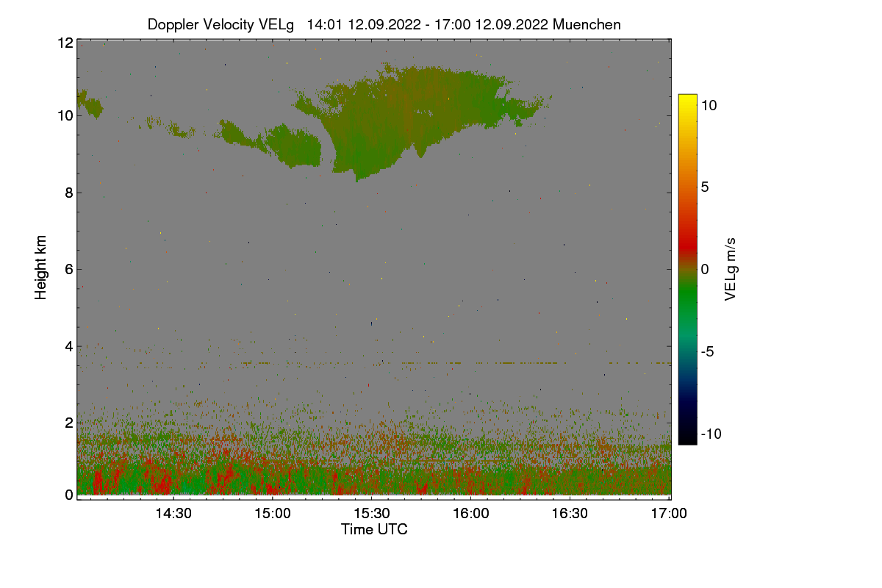Click colorbar tick label '-5'
The image size is (882, 588).
tap(707, 351)
